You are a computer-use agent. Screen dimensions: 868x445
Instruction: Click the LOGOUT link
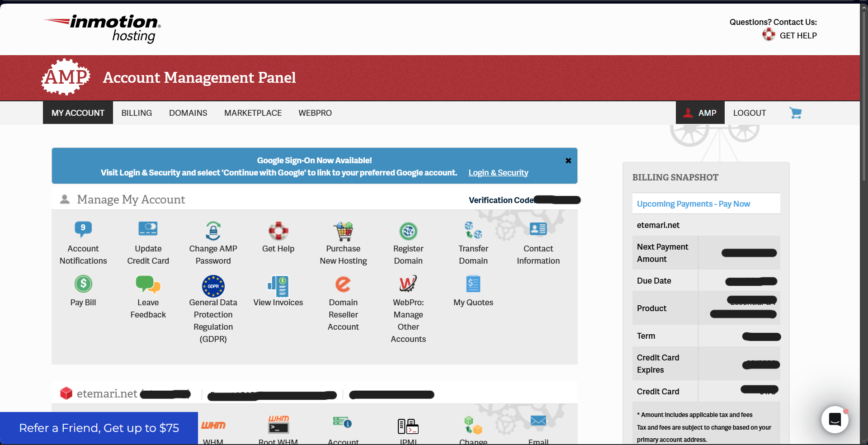pyautogui.click(x=750, y=113)
